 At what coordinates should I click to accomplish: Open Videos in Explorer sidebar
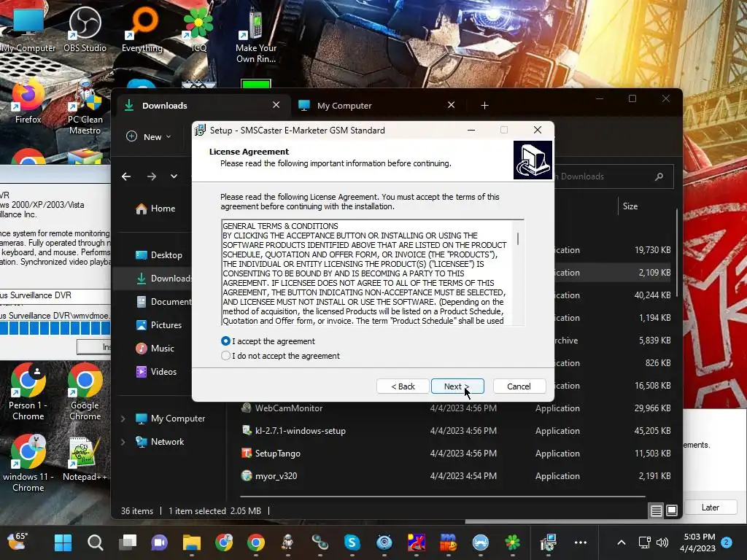click(156, 372)
